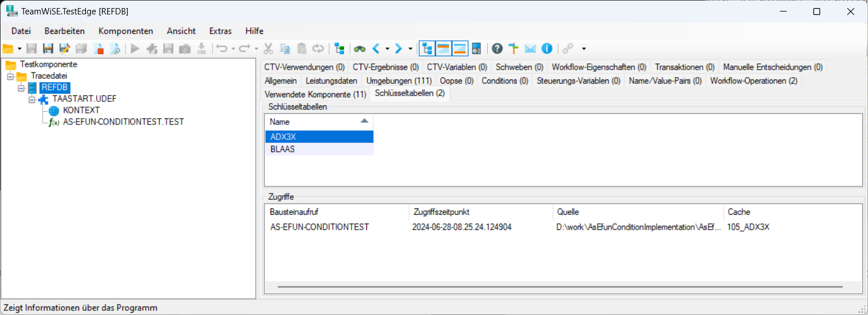Open the Komponenten menu
The width and height of the screenshot is (868, 315).
click(126, 31)
